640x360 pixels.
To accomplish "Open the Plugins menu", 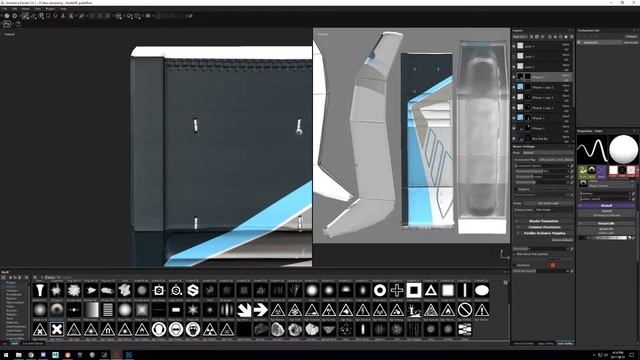I will (50, 9).
